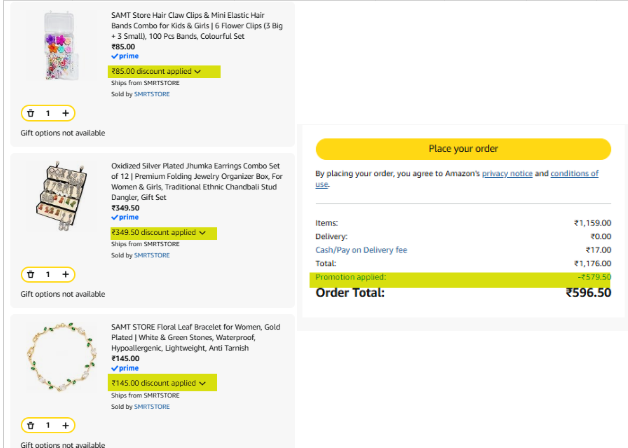Expand the ₹145.00 discount applied details
628x448 pixels.
pos(159,384)
